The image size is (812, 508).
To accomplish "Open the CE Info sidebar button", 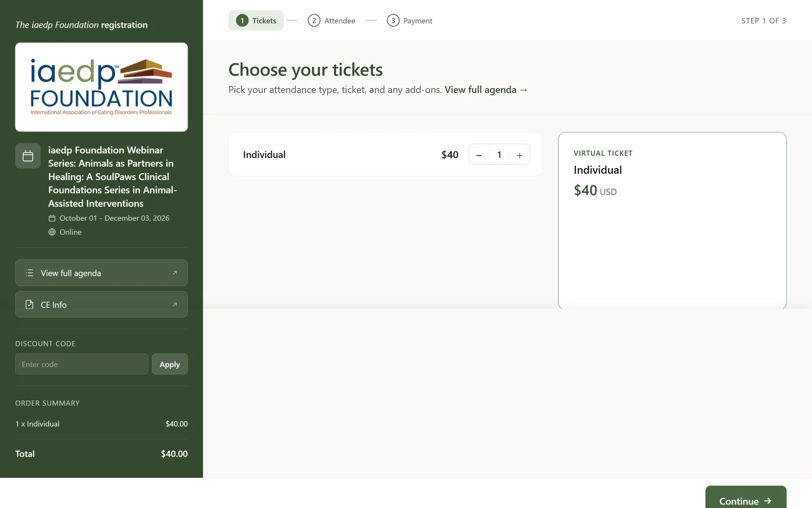I will coord(101,304).
